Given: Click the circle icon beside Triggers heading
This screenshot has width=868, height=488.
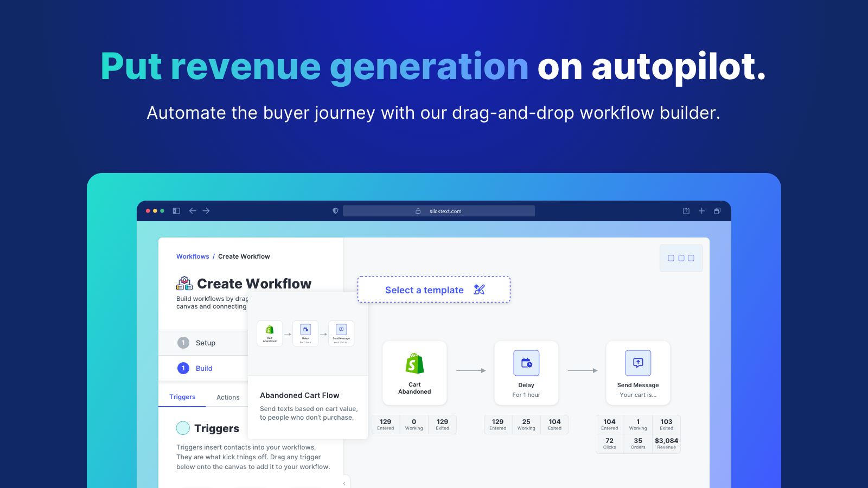Looking at the screenshot, I should click(183, 428).
